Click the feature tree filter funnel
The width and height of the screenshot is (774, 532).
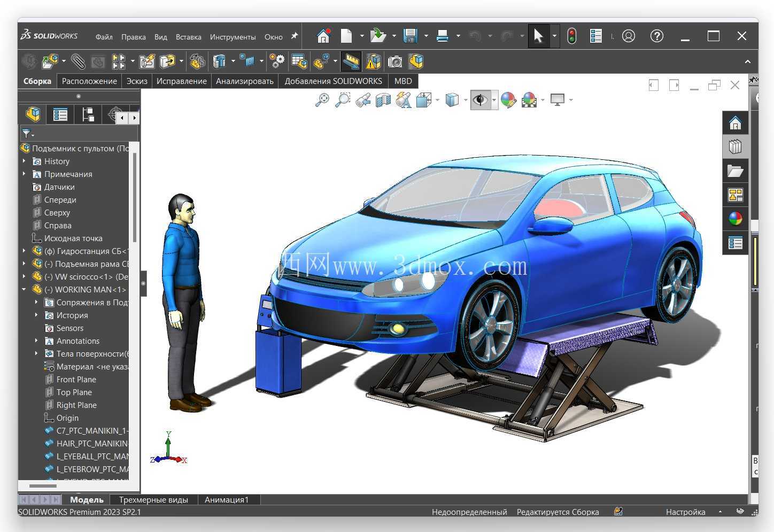pos(27,134)
